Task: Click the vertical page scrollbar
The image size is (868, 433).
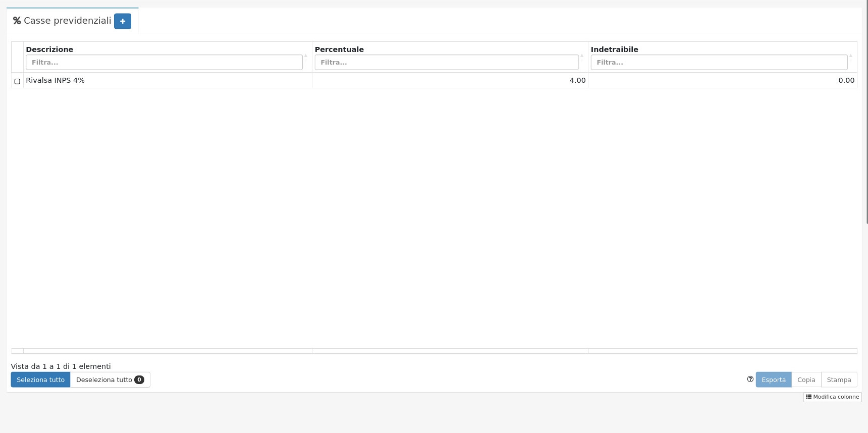Action: pos(866,111)
